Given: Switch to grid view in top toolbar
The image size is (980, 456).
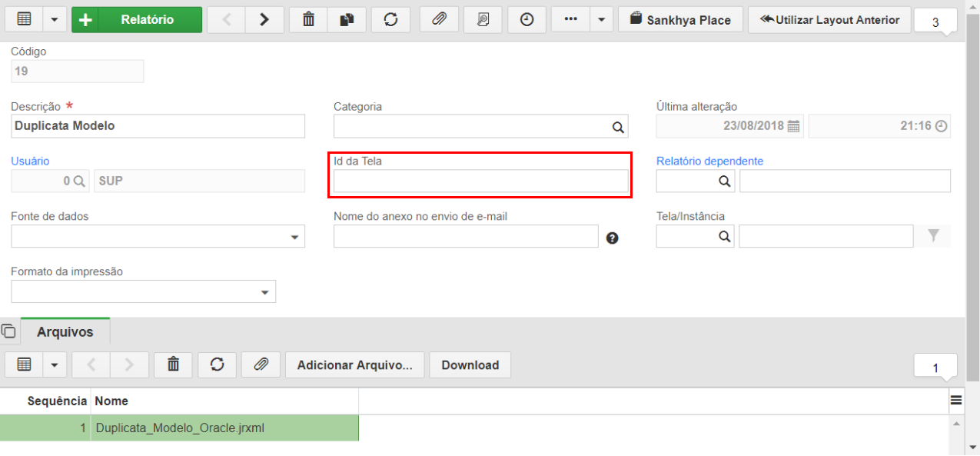Looking at the screenshot, I should [x=24, y=19].
